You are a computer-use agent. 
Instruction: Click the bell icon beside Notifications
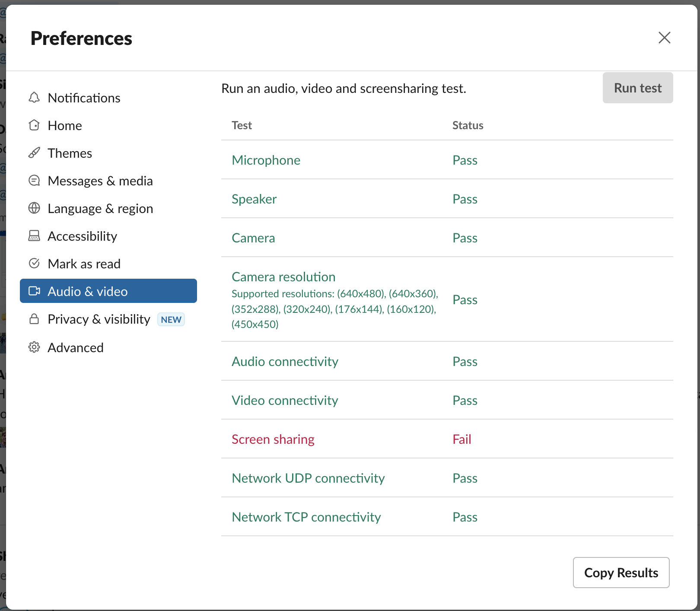[34, 98]
